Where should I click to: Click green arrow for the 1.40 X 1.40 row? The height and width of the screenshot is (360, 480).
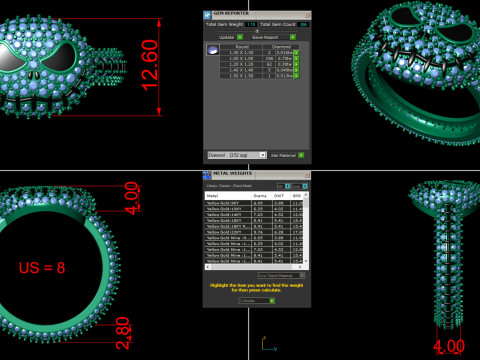click(x=296, y=70)
